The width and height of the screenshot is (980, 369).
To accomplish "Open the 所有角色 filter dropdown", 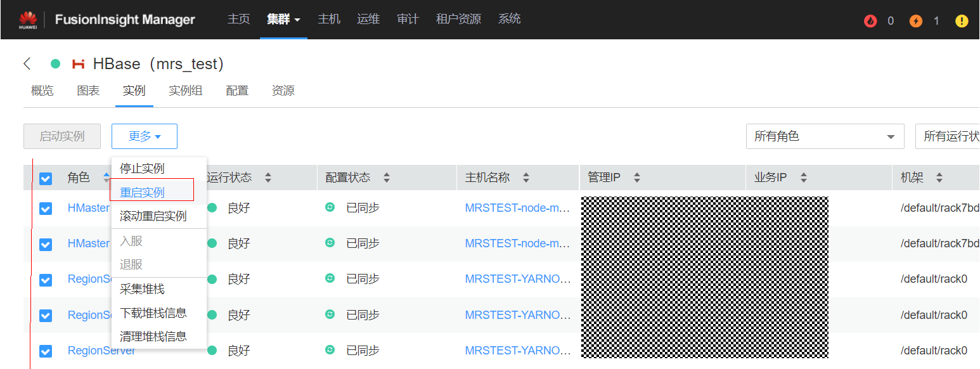I will (825, 136).
